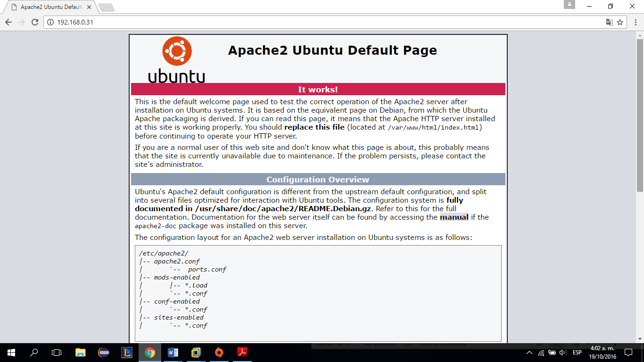The image size is (644, 362).
Task: Open a new tab
Action: (x=107, y=8)
